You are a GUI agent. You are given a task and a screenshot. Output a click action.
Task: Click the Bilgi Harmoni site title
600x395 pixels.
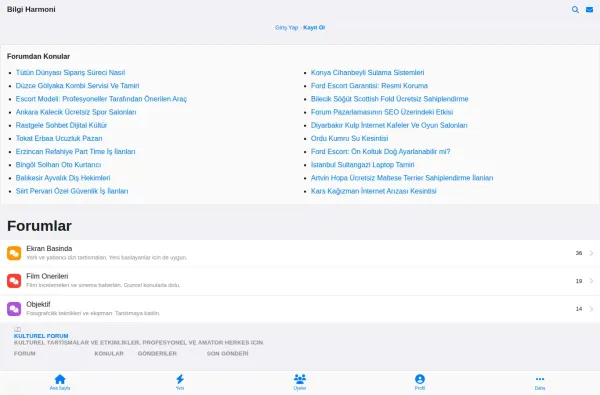(x=31, y=9)
